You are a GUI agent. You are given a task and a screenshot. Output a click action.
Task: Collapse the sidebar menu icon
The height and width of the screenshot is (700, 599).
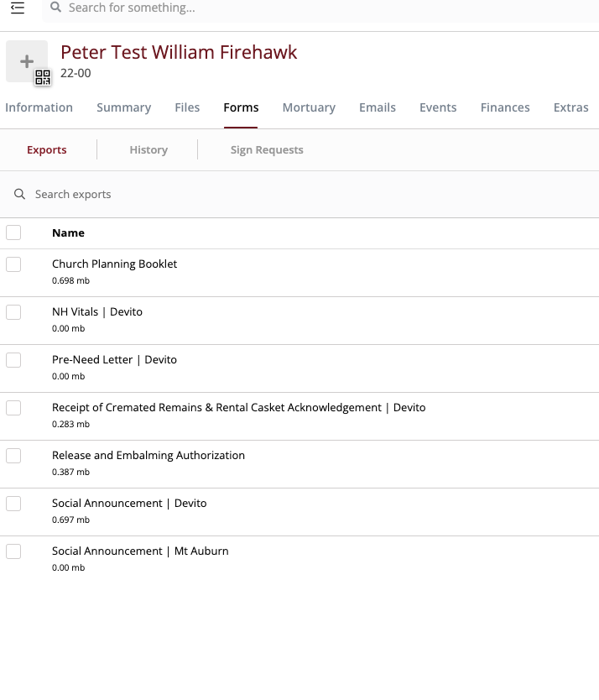tap(18, 8)
